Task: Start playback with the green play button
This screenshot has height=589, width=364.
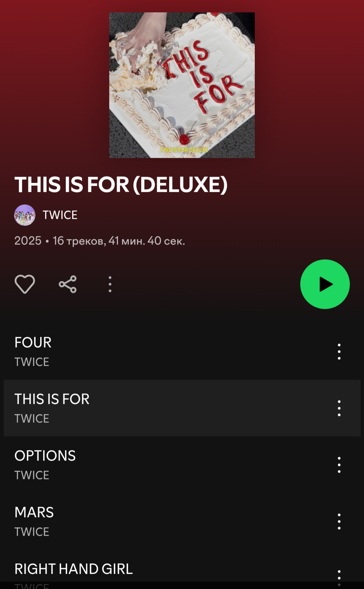Action: 325,284
